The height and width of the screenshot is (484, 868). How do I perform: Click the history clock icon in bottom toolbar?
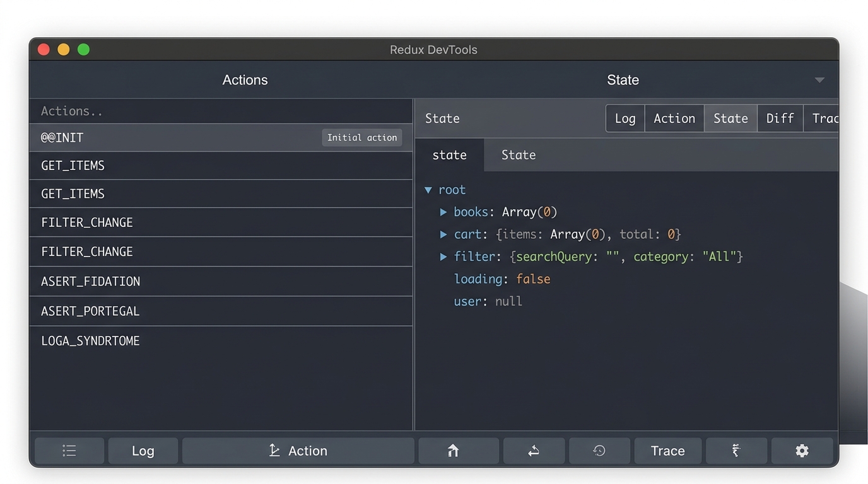599,451
